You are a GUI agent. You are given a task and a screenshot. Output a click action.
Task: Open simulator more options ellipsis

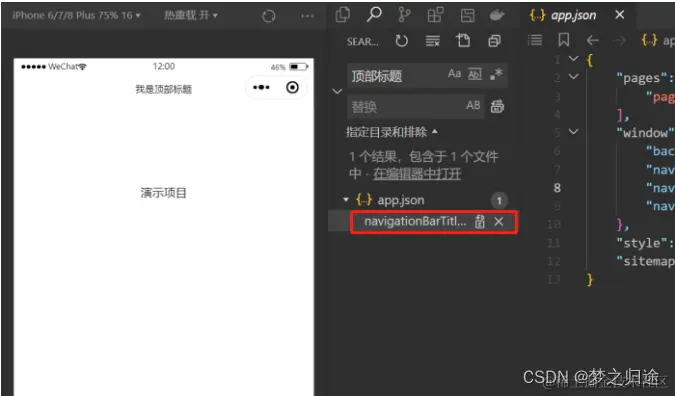(x=307, y=16)
